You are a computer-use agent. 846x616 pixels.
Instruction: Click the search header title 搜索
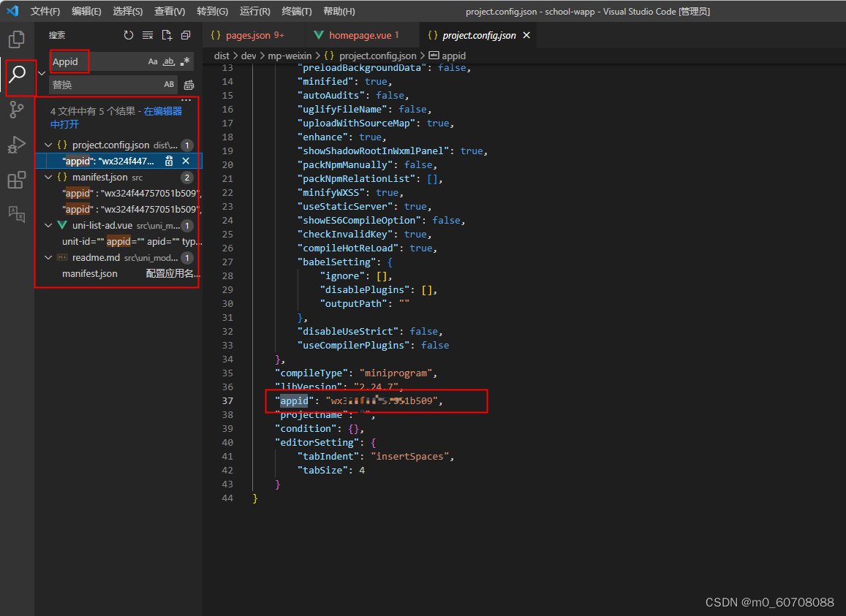point(57,35)
